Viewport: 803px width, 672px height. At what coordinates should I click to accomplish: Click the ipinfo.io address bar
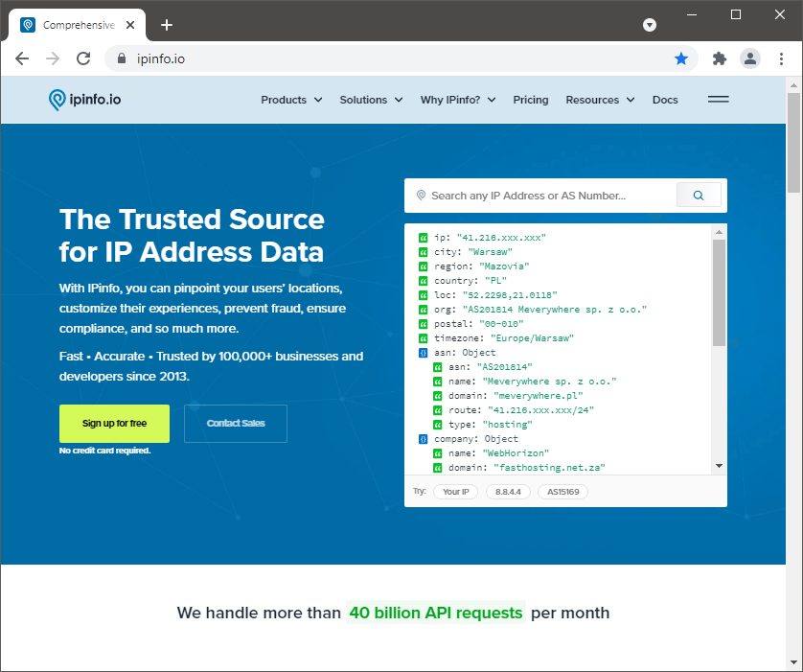coord(400,58)
